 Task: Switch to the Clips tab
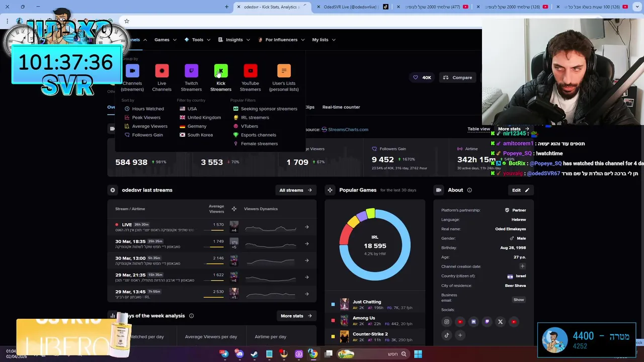tap(310, 107)
